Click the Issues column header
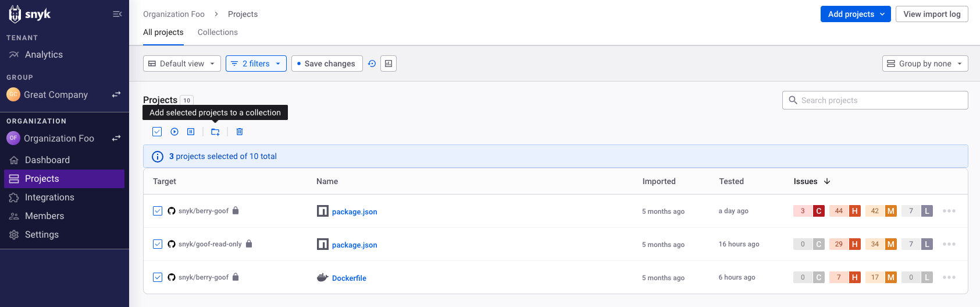 pos(806,181)
